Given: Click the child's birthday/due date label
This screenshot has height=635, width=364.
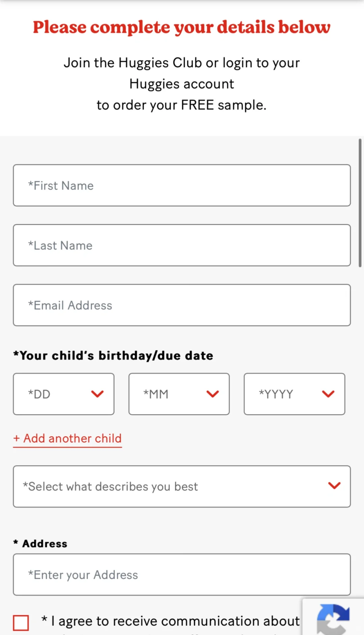Looking at the screenshot, I should [x=113, y=356].
